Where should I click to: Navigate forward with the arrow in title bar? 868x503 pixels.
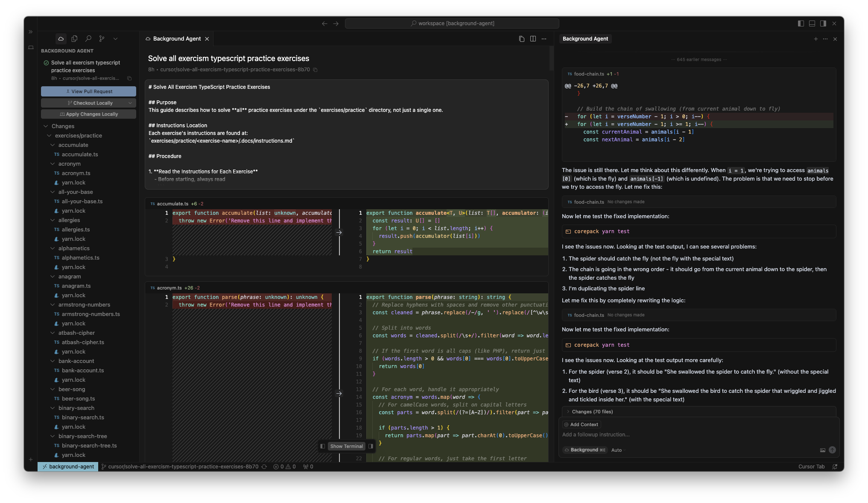tap(336, 23)
